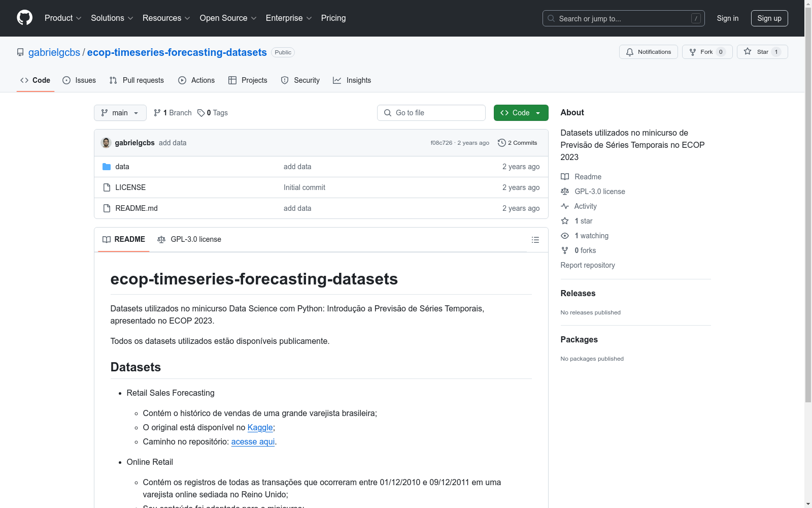
Task: Click the Activity pulse icon
Action: click(565, 206)
